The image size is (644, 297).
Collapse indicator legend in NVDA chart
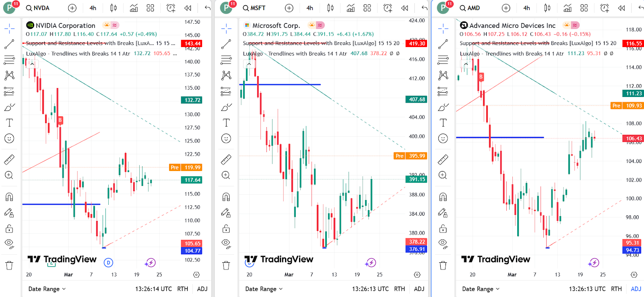(32, 64)
